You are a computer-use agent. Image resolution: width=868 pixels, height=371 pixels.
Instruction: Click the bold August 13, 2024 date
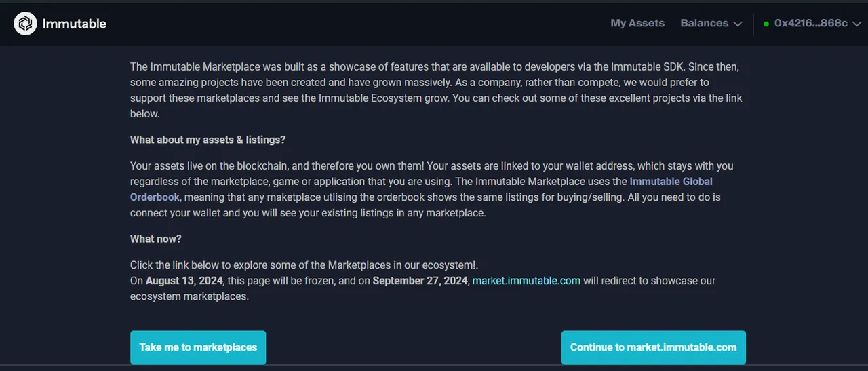point(185,281)
